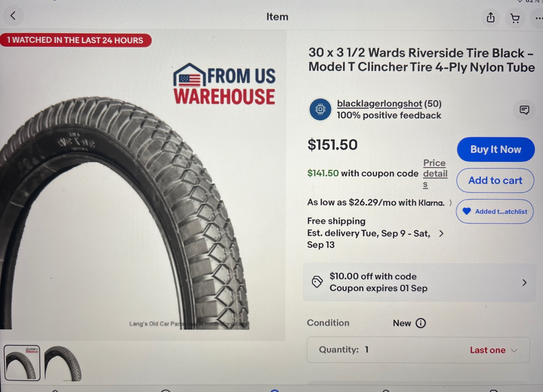Tap the coupon tag icon
Screen dimensions: 543x392
pyautogui.click(x=317, y=282)
